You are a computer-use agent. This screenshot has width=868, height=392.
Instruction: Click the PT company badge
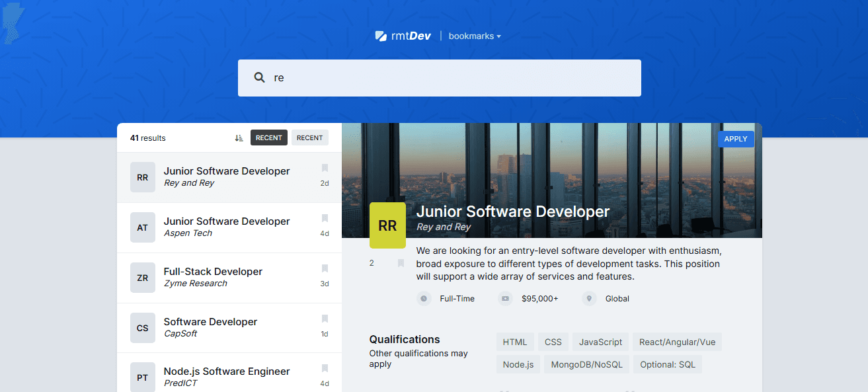click(x=143, y=377)
